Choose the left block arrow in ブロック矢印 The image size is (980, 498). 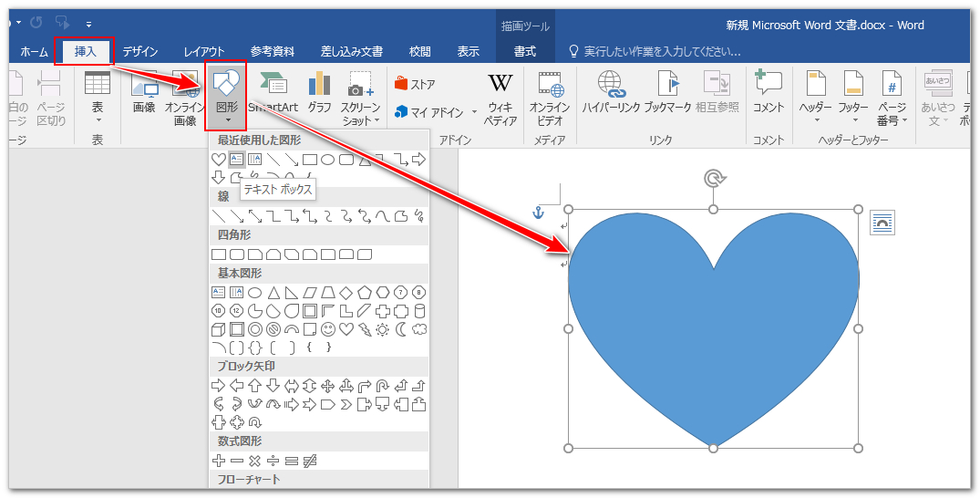236,386
